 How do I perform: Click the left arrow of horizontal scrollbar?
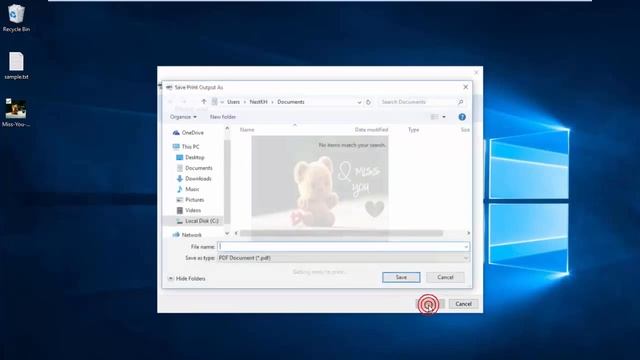point(236,233)
